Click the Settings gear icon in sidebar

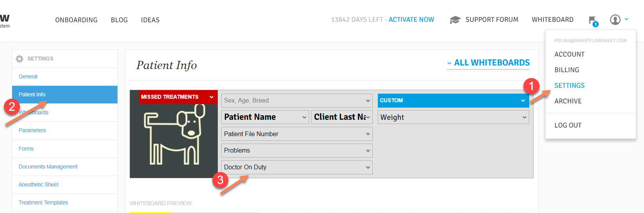click(20, 59)
